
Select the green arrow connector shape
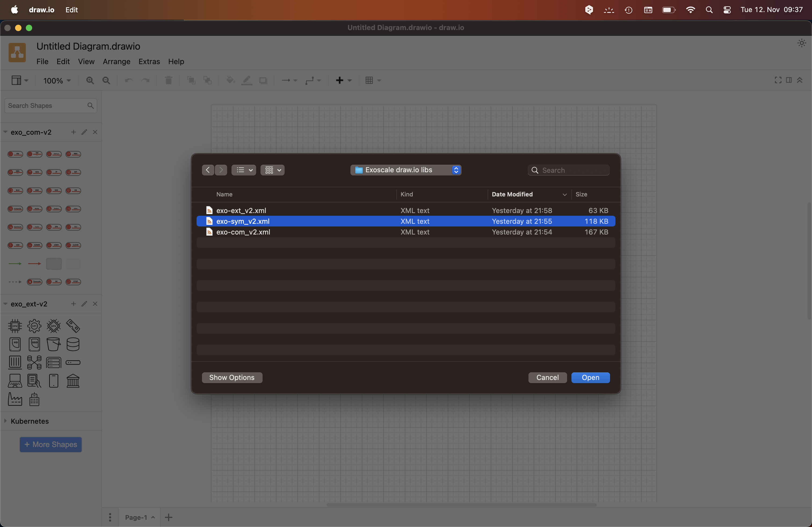[15, 263]
